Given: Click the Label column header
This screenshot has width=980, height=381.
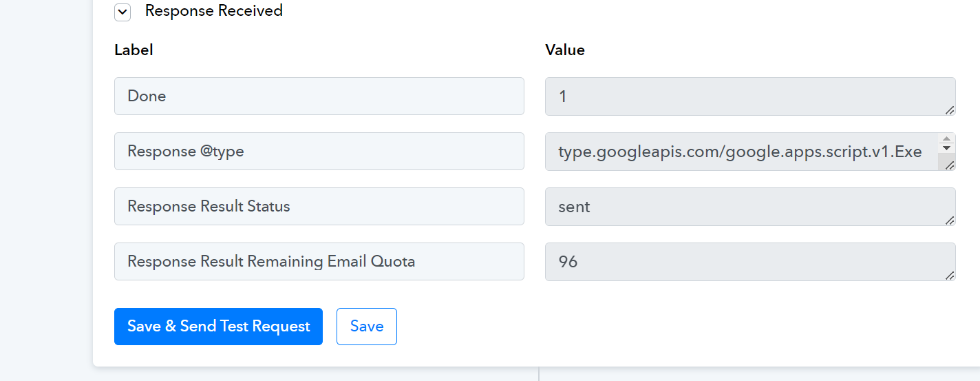Looking at the screenshot, I should point(134,50).
